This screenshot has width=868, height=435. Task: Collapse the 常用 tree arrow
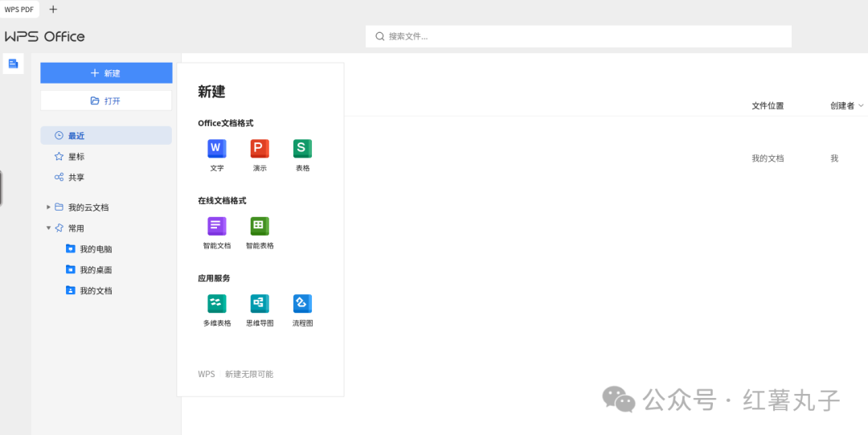(48, 228)
